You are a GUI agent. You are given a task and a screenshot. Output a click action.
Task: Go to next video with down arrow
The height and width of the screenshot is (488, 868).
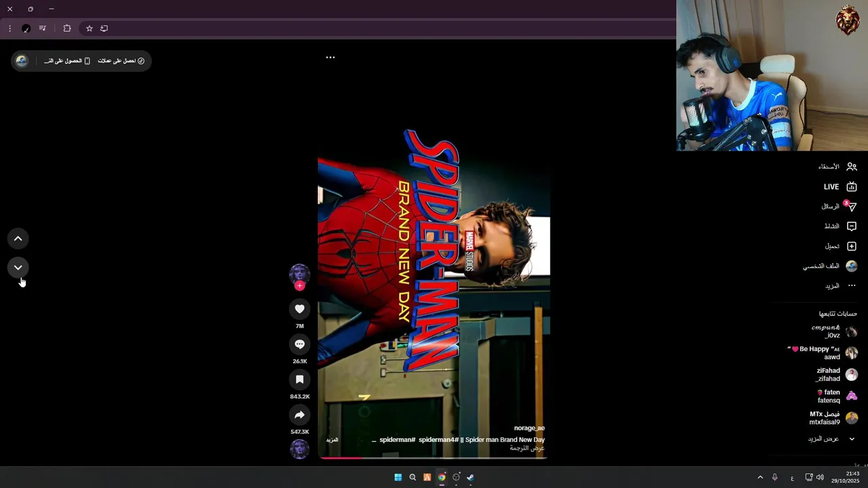click(x=18, y=268)
